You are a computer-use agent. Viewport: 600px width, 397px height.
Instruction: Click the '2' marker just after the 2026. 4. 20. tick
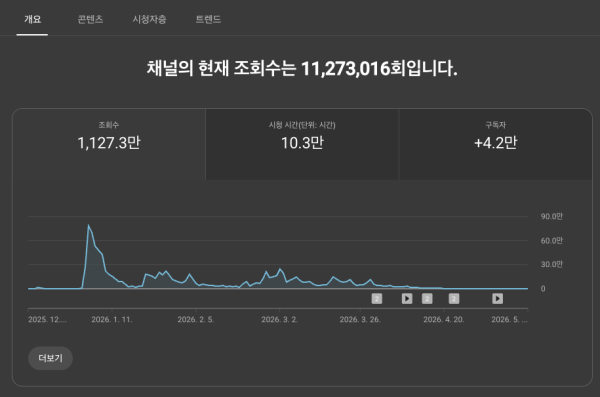click(454, 299)
